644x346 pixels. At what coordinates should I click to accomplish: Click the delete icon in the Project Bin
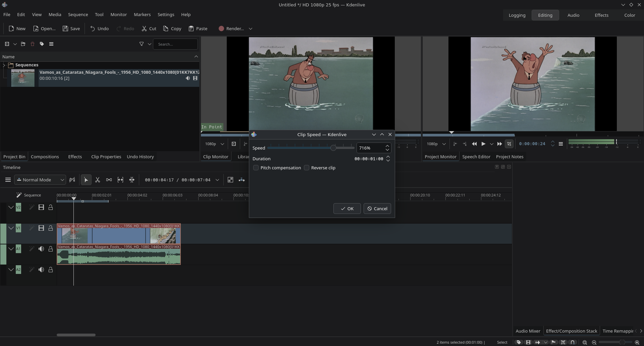[32, 44]
